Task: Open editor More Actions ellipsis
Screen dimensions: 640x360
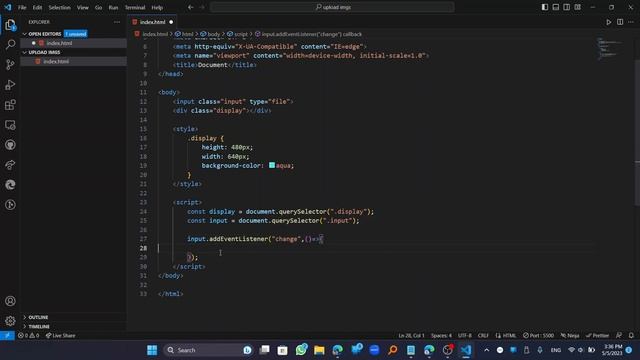Action: click(x=631, y=22)
